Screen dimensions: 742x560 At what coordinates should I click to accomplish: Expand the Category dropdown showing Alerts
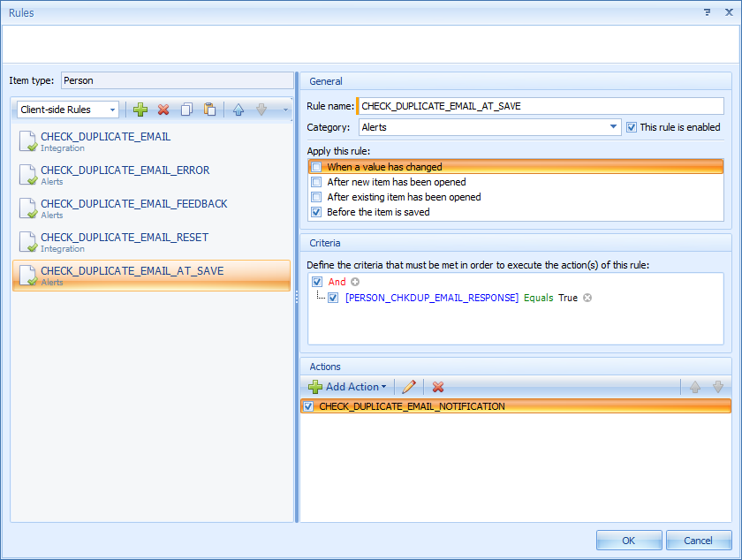pos(614,127)
